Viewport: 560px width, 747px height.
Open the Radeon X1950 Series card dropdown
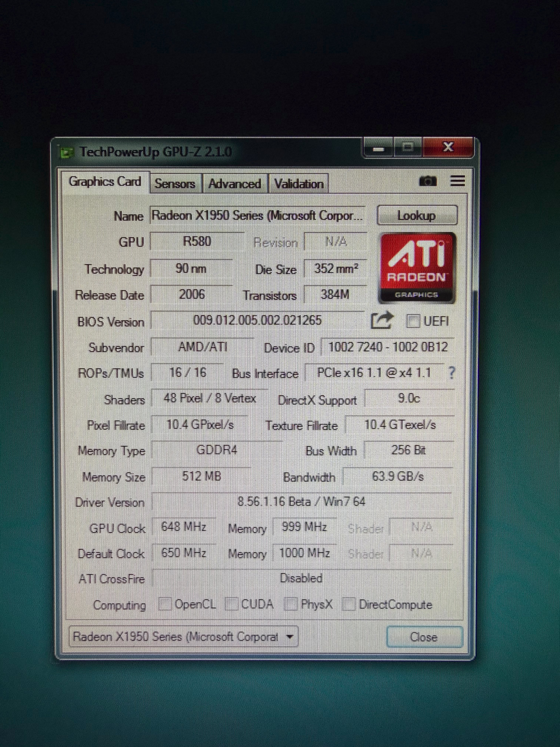coord(183,637)
